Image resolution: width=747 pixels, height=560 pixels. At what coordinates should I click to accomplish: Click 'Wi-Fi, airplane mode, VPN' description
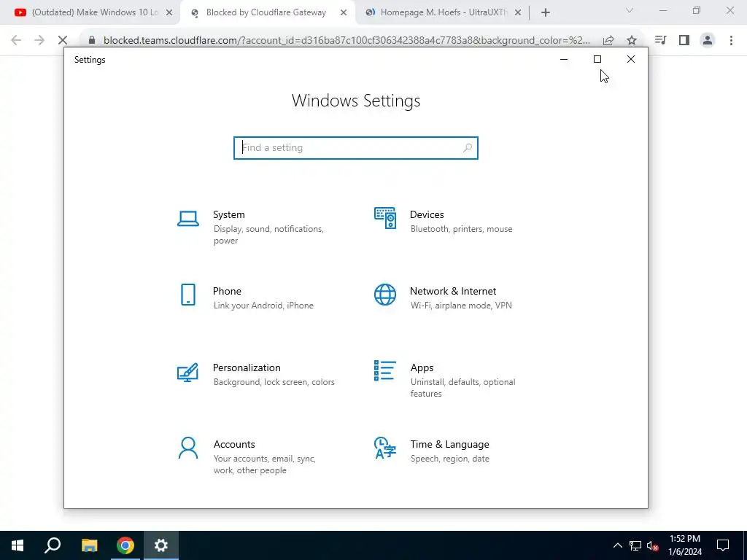click(461, 306)
